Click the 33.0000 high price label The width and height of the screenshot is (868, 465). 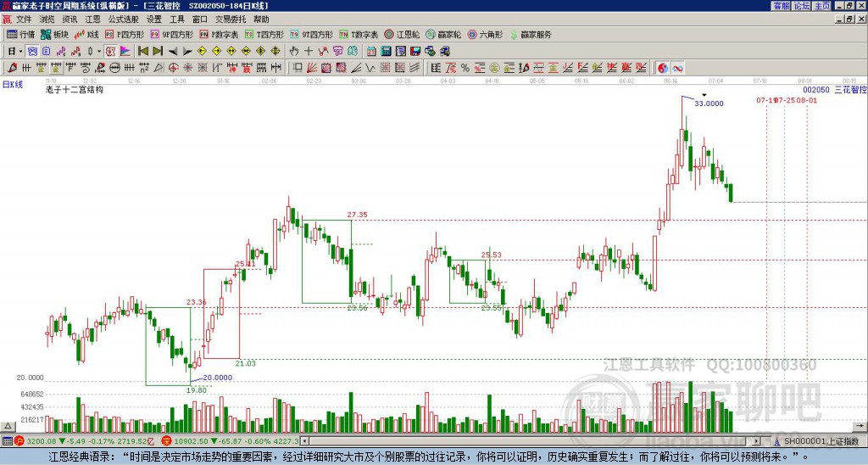[709, 104]
